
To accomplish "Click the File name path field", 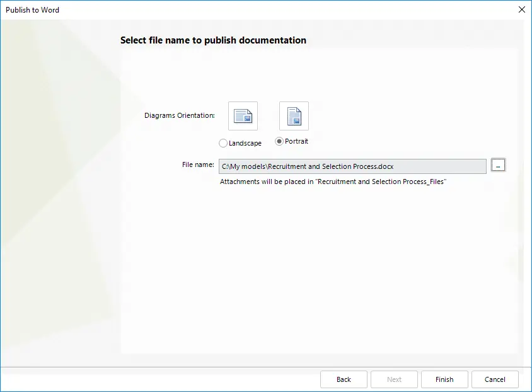I will [x=352, y=166].
